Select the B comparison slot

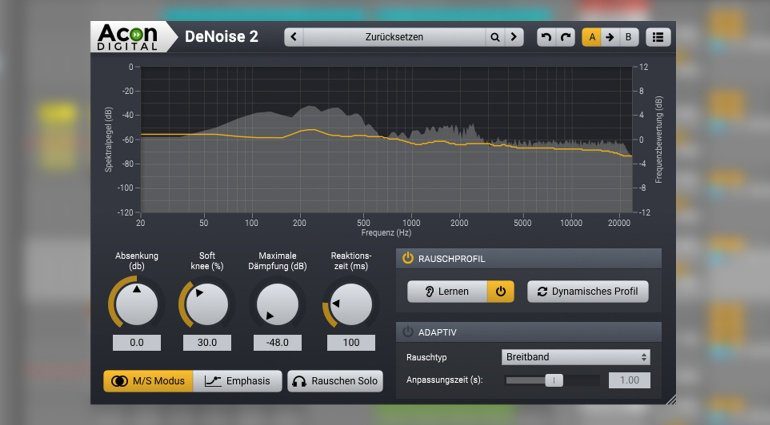click(628, 37)
